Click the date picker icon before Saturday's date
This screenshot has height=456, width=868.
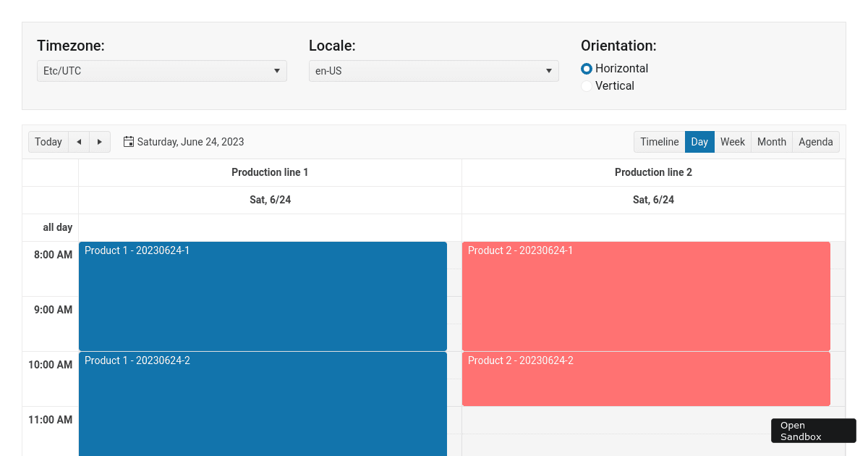click(x=128, y=141)
